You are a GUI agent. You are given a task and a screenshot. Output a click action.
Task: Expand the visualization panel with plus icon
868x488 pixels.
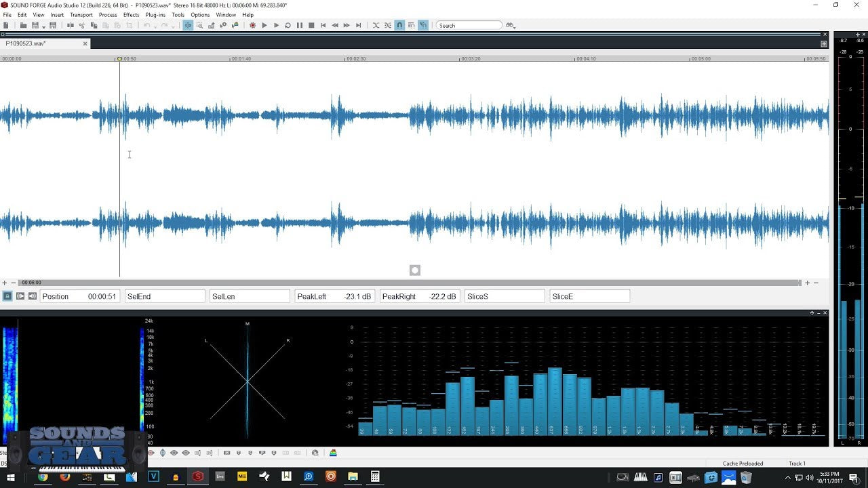812,313
